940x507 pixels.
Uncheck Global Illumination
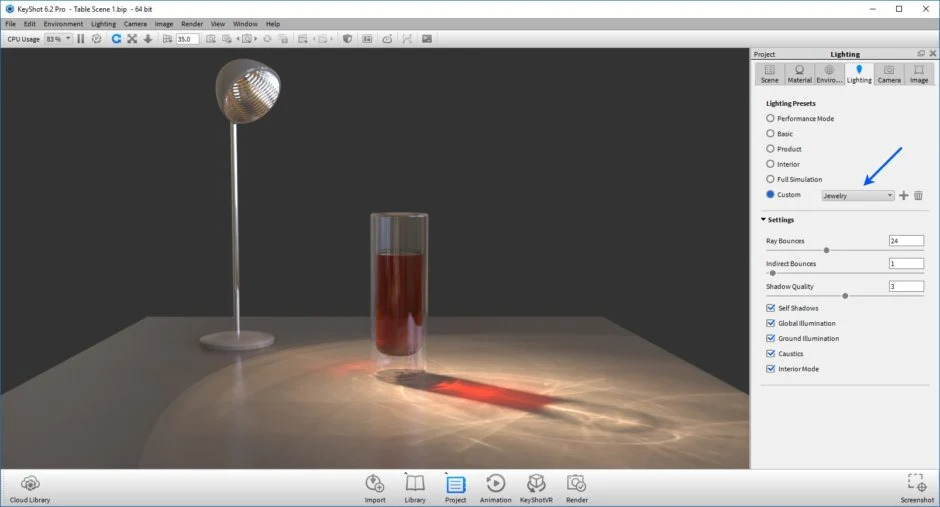771,324
